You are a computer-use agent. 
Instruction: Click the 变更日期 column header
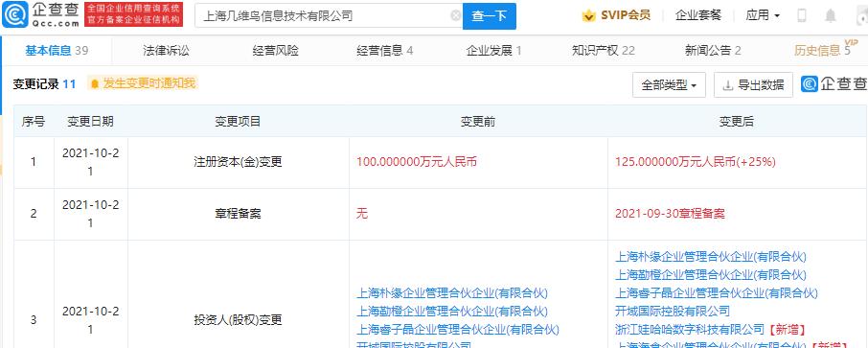click(x=91, y=122)
